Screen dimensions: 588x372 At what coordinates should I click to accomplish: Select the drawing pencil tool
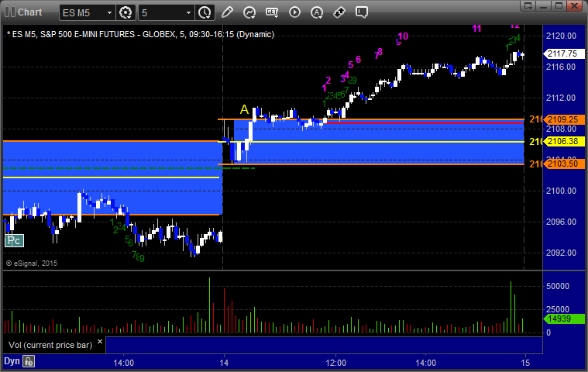point(227,12)
